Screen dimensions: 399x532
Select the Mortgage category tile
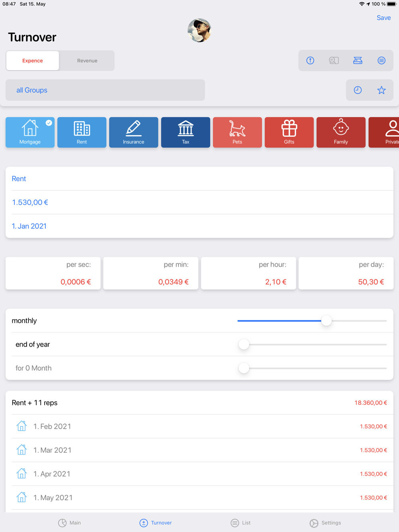(30, 132)
